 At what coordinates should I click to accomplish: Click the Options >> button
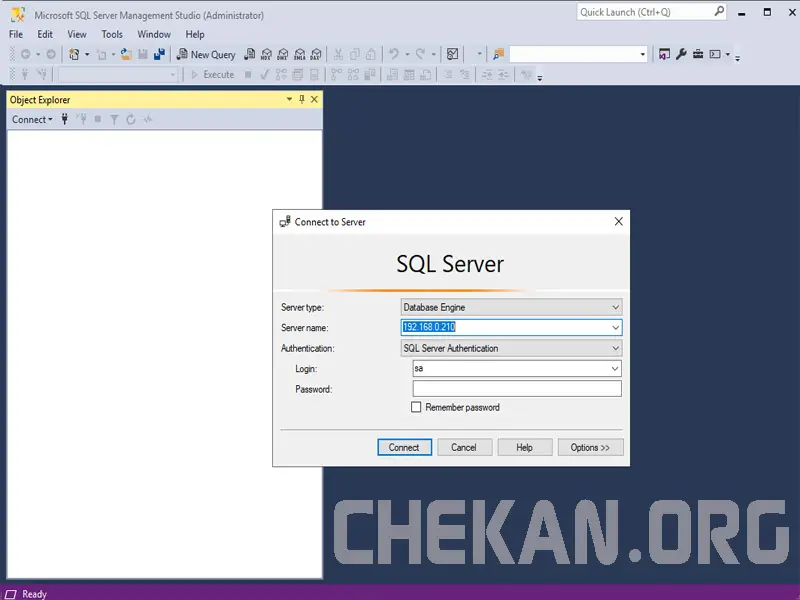pyautogui.click(x=590, y=447)
